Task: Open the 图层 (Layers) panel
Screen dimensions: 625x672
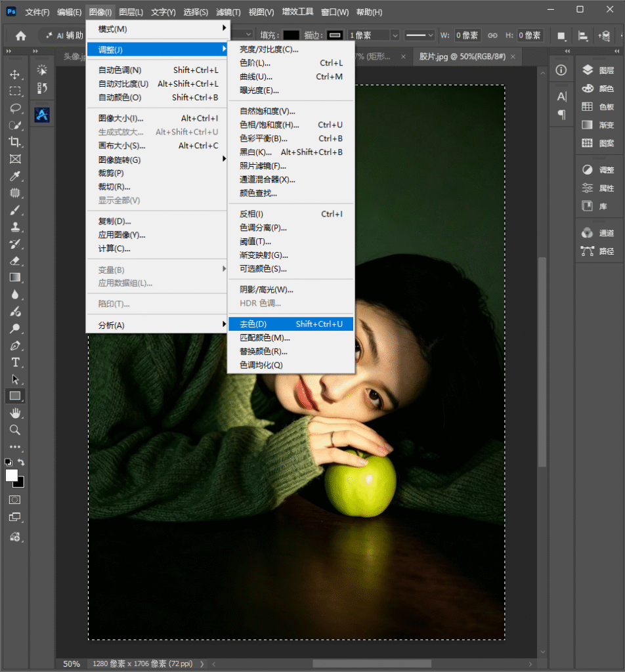Action: [599, 70]
